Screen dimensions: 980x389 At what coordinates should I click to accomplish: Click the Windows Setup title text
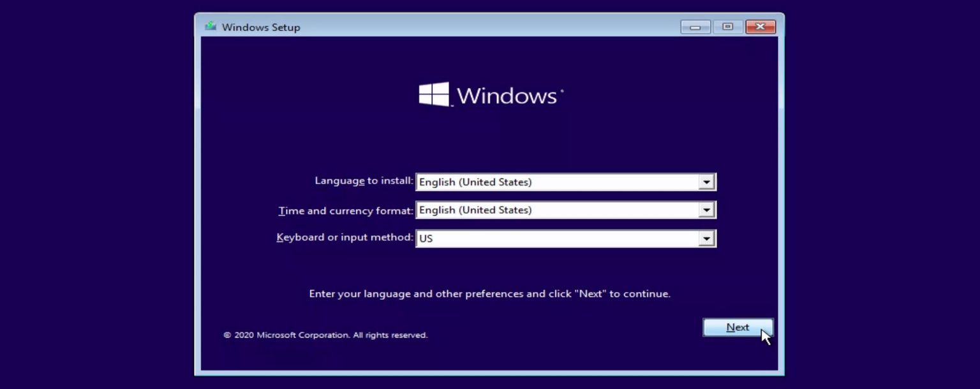pos(260,27)
